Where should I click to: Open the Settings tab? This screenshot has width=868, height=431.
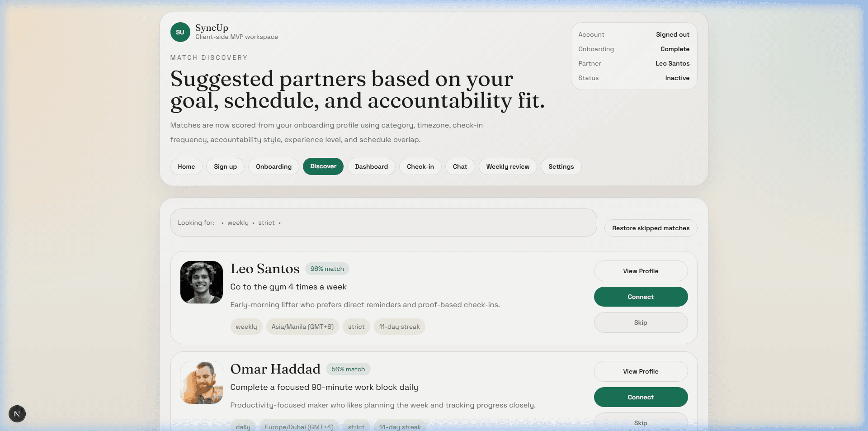[561, 166]
